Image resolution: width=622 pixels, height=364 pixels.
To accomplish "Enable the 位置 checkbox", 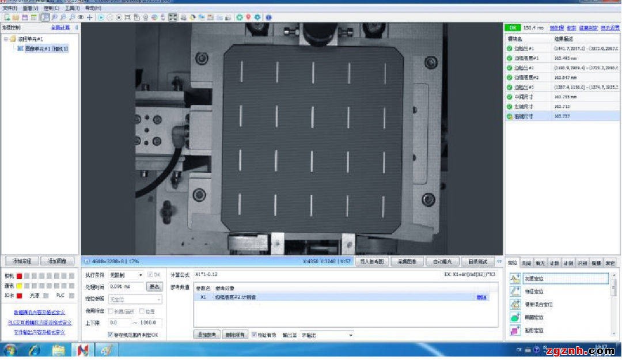I will (142, 312).
